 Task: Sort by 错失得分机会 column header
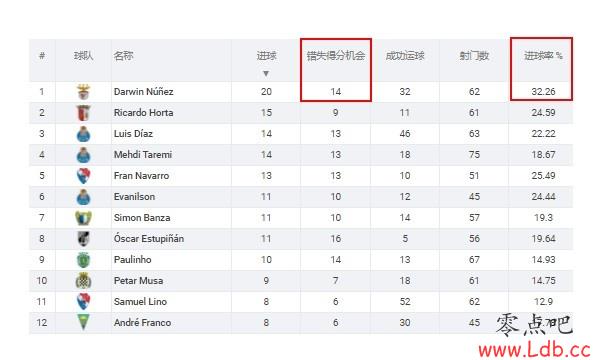point(336,56)
